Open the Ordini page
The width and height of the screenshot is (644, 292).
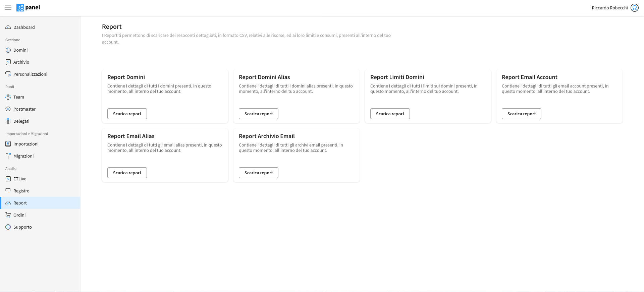coord(40,215)
